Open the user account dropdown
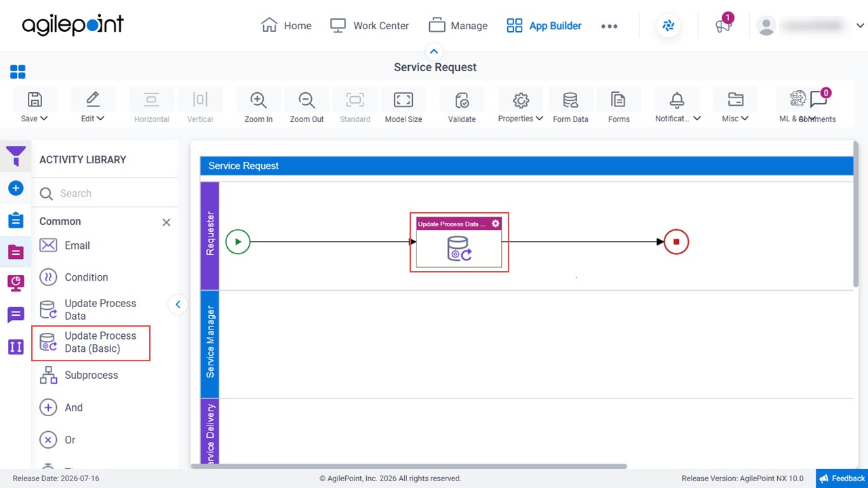 [x=861, y=26]
